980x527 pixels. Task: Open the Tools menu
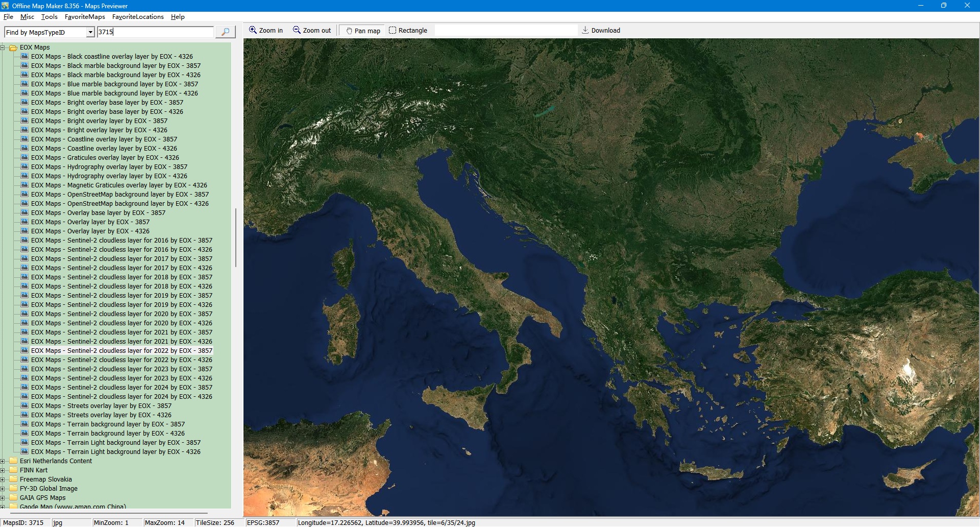[50, 17]
